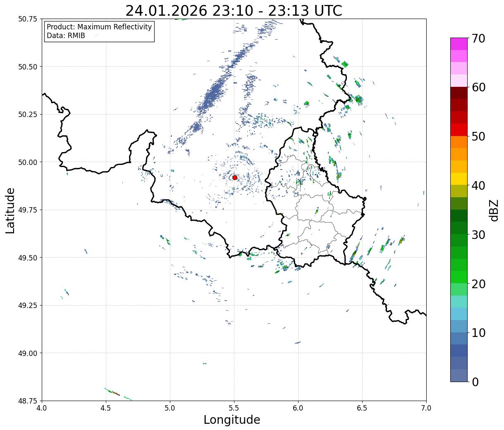504x430 pixels.
Task: Click longitude tick label 5.0
Action: tap(170, 408)
